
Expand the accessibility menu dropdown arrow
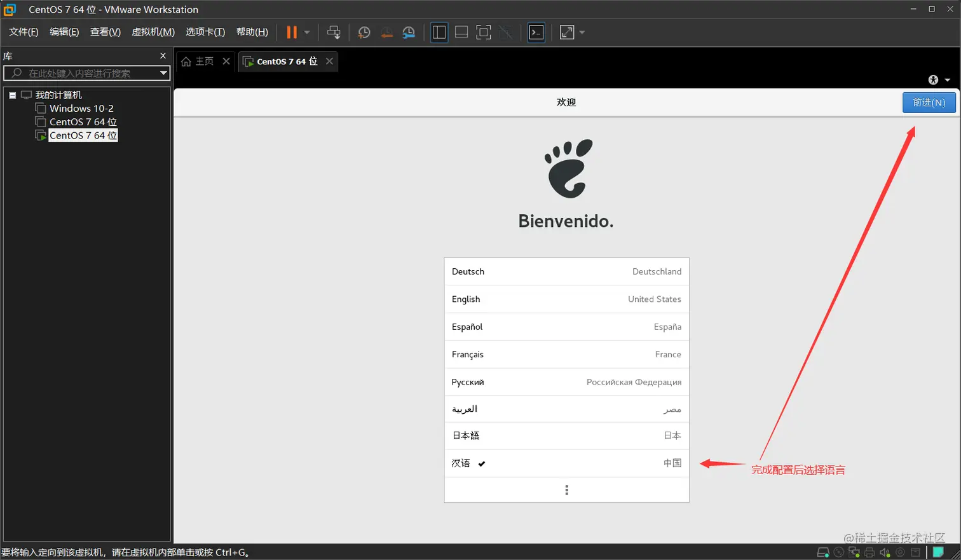(x=948, y=80)
